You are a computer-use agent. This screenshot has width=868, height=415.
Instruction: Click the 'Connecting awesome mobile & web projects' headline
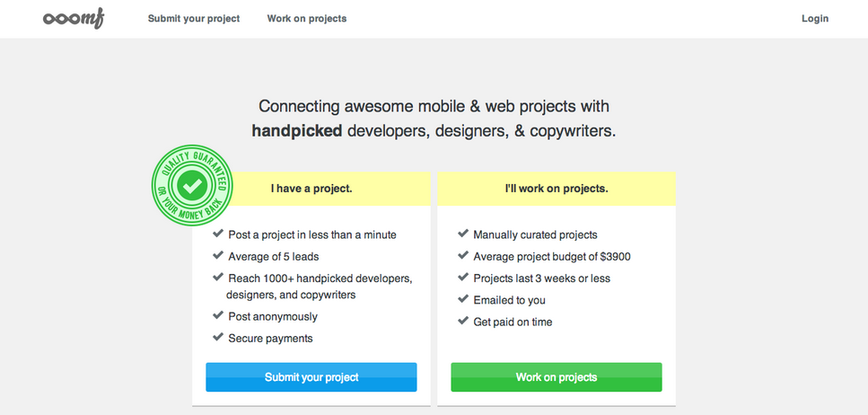coord(434,106)
